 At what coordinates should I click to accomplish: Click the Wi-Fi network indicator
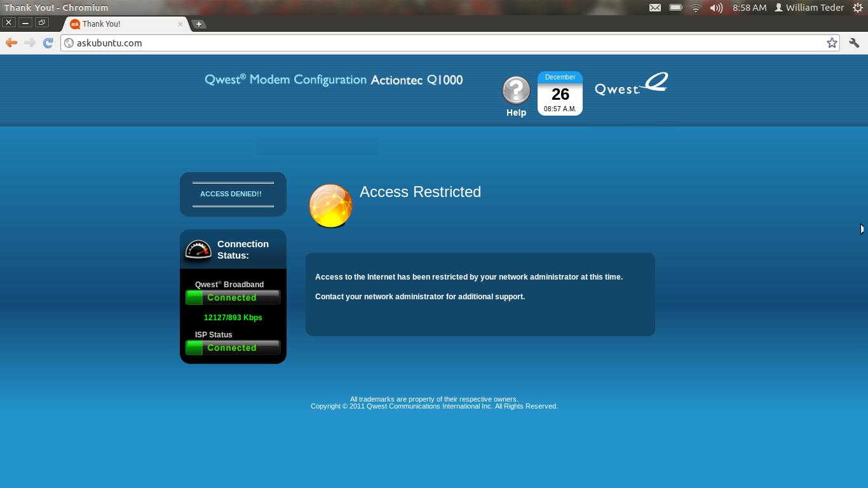pyautogui.click(x=696, y=8)
